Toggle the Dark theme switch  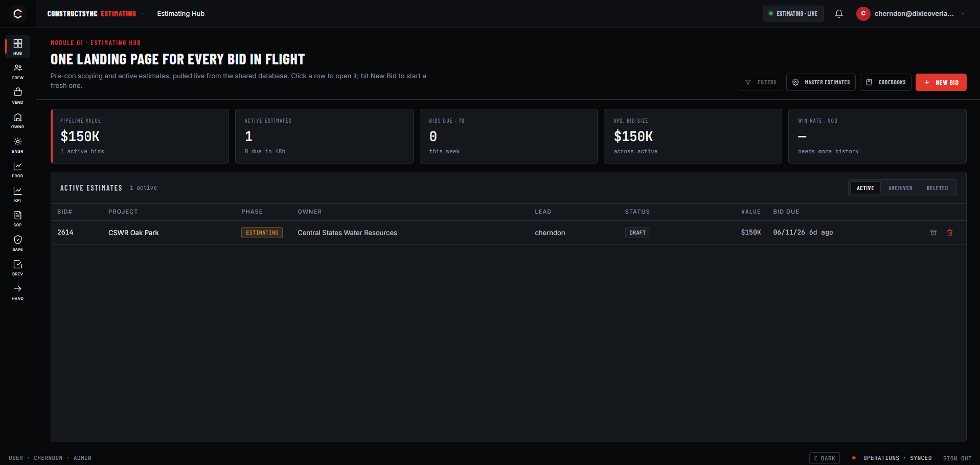824,458
